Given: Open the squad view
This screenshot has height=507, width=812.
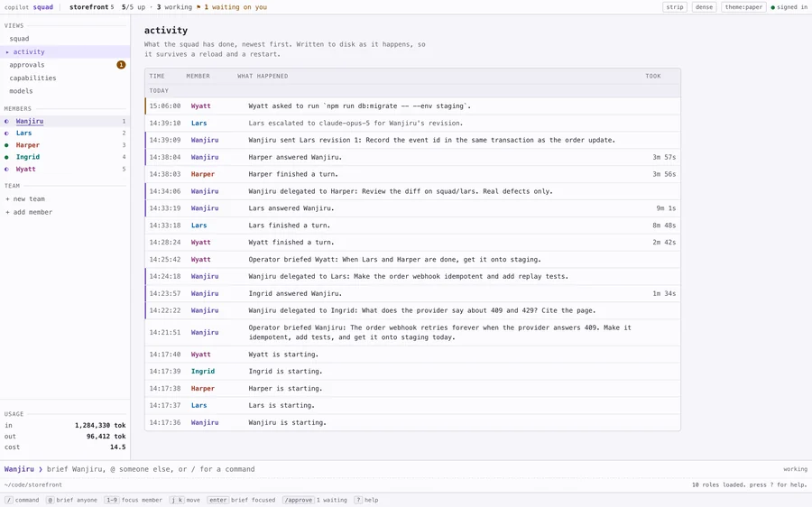Looking at the screenshot, I should (65, 39).
